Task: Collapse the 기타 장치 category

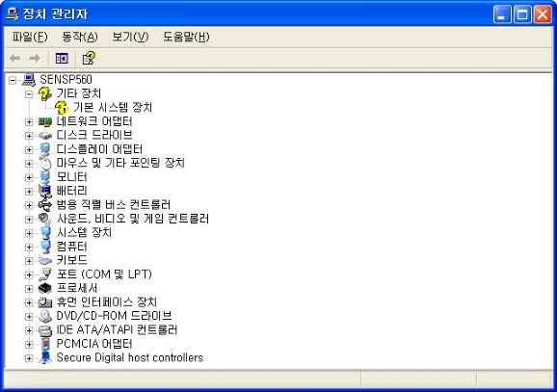Action: [x=29, y=94]
